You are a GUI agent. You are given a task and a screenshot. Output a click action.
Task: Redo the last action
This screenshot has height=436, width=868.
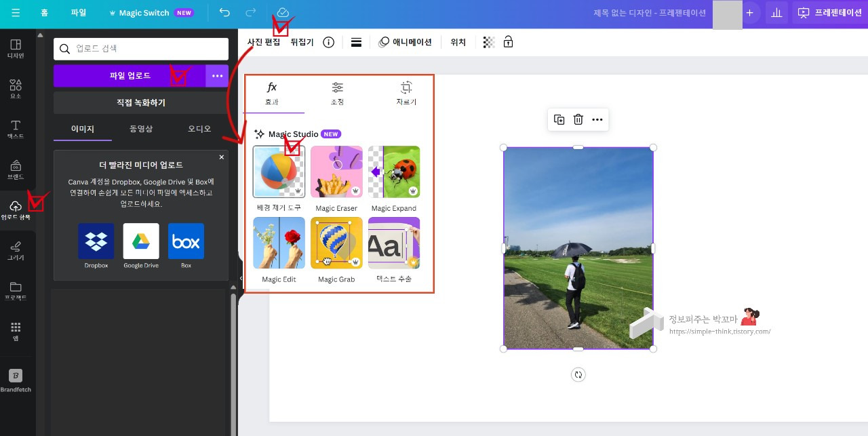[251, 13]
